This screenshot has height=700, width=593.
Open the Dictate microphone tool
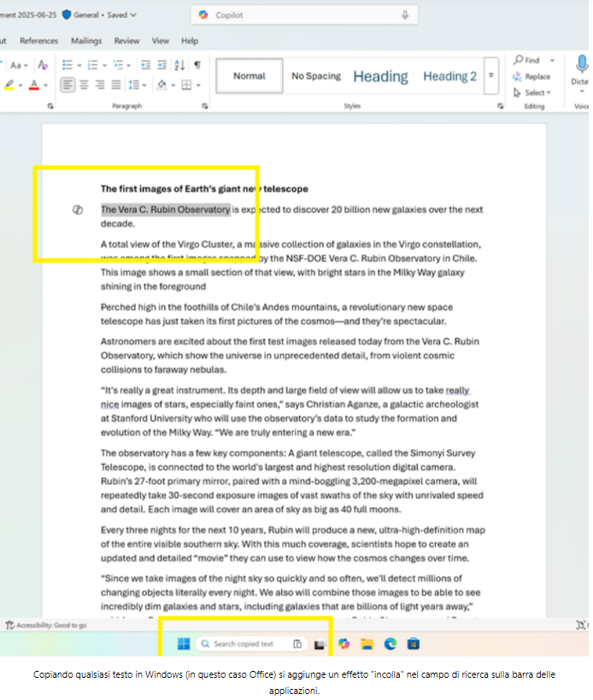pyautogui.click(x=582, y=65)
